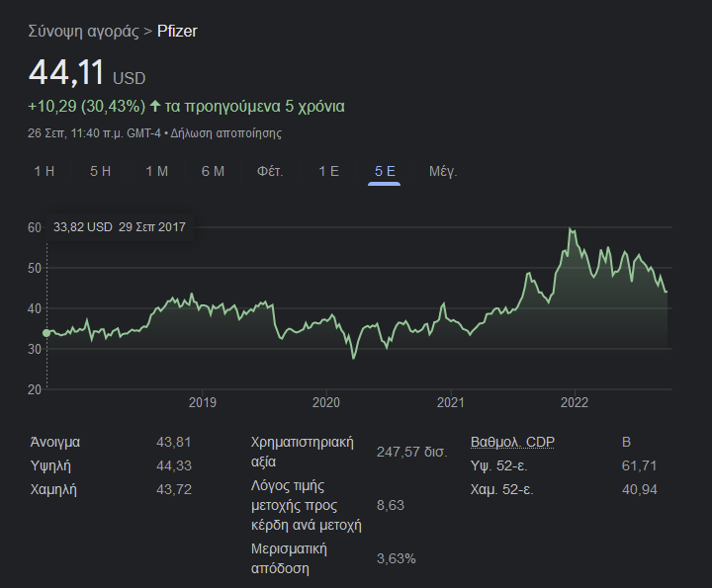Click the USD currency label next to the price
Screen dimensions: 712x588
129,78
